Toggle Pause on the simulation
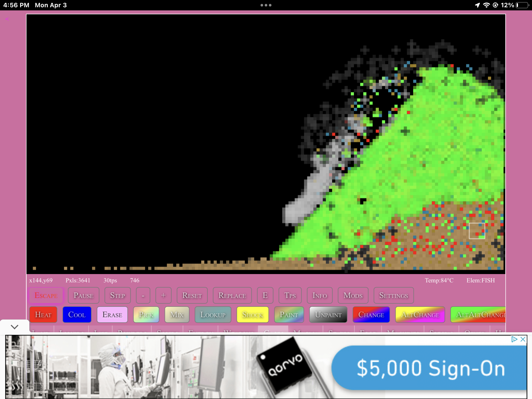The image size is (532, 399). [83, 295]
